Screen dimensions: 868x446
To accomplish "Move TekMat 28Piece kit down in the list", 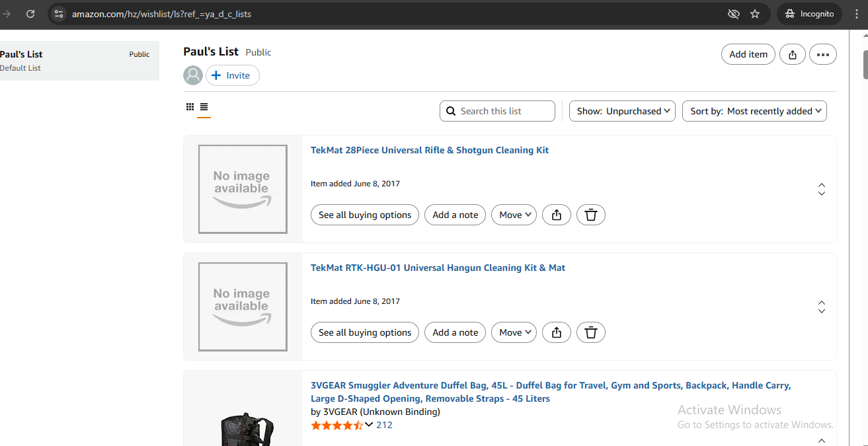I will (822, 193).
